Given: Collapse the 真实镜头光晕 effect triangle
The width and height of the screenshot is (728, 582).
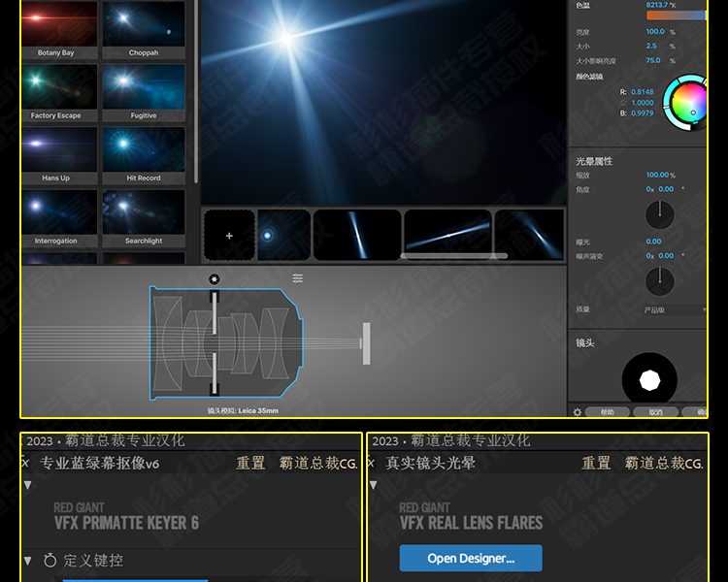Looking at the screenshot, I should 374,485.
